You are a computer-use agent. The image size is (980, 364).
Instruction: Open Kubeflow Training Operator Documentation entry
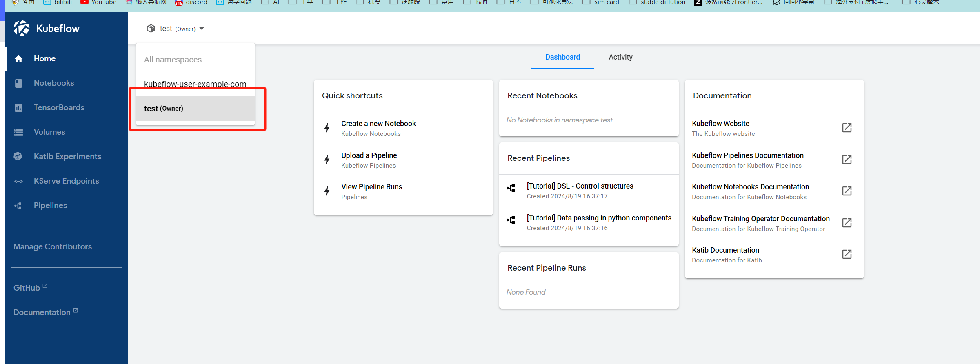coord(774,223)
